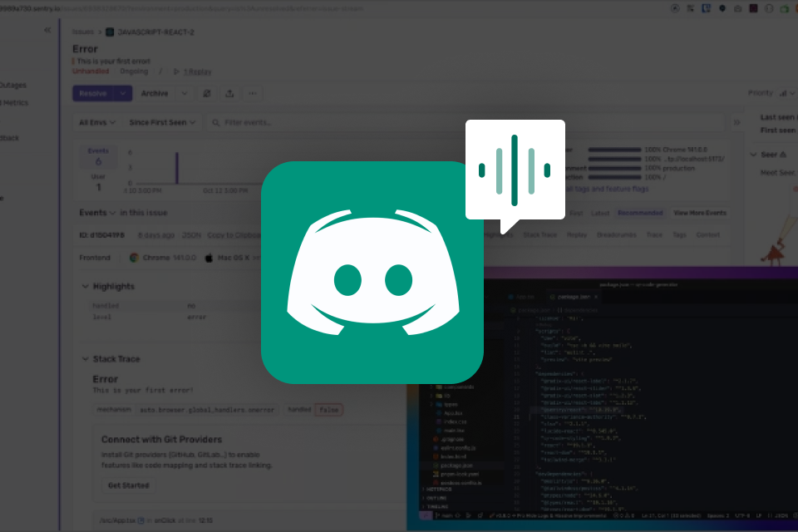
Task: Click the mute subscription bell icon
Action: tap(207, 93)
